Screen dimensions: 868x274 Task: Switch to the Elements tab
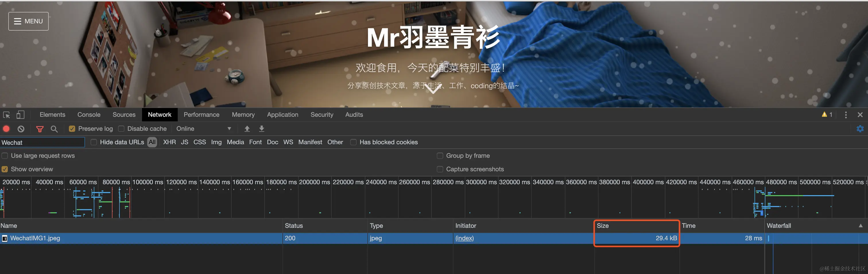click(53, 115)
